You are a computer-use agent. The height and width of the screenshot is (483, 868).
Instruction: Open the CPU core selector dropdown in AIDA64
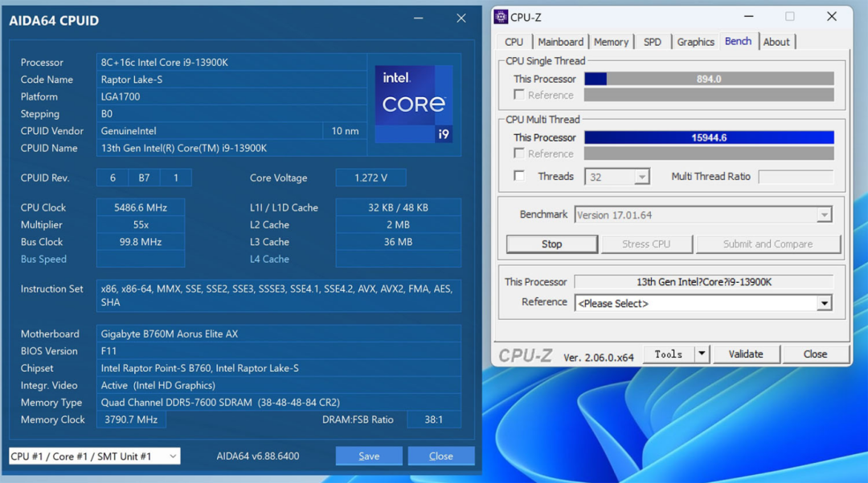point(173,456)
